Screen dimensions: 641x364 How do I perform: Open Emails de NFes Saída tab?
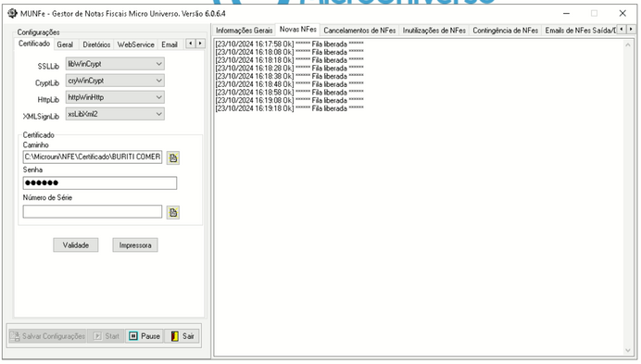point(580,31)
